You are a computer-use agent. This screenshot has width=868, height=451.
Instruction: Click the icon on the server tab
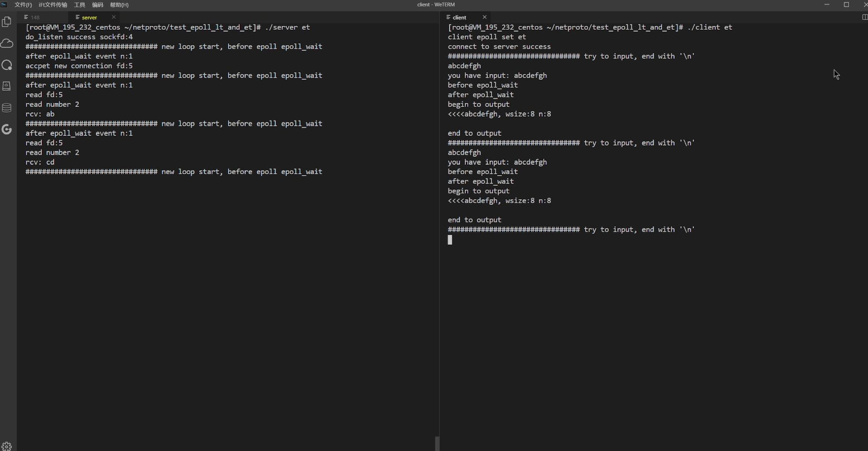[x=77, y=17]
